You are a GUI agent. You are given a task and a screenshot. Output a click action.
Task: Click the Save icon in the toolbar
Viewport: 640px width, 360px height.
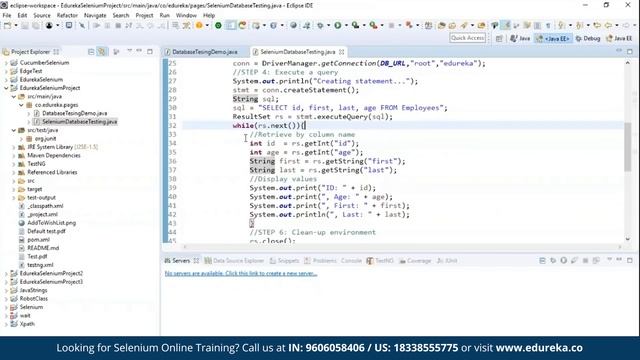pyautogui.click(x=25, y=25)
